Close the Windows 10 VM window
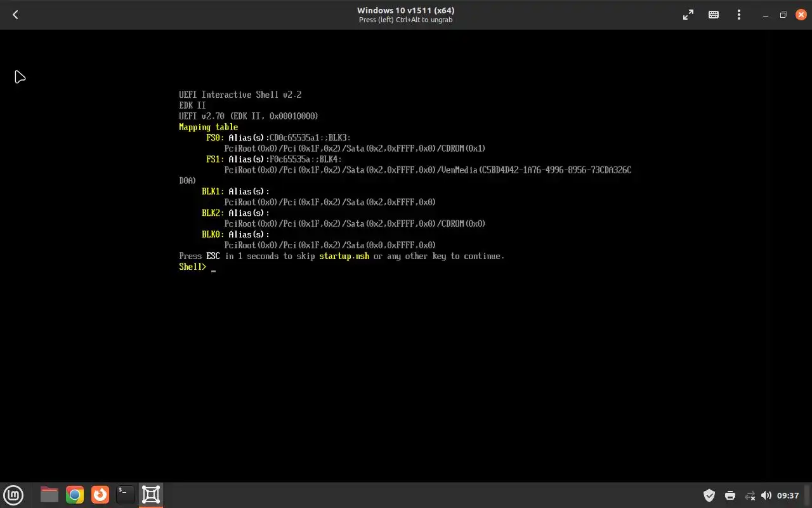812x508 pixels. pos(801,15)
